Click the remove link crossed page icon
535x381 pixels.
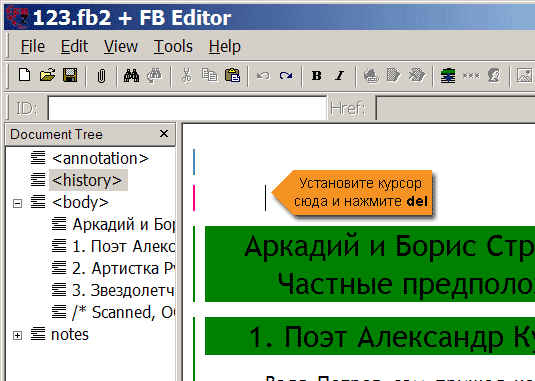[x=417, y=75]
